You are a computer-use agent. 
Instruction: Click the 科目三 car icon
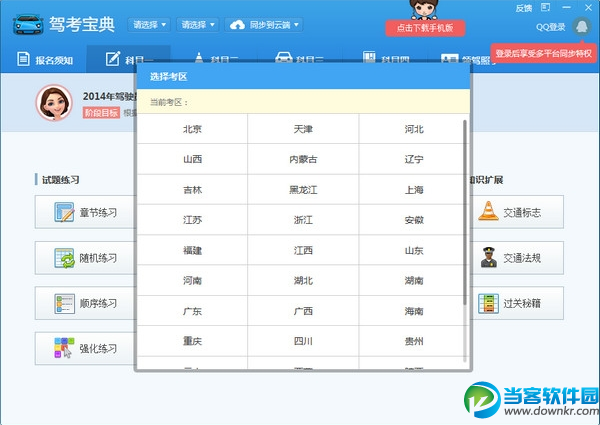[284, 57]
